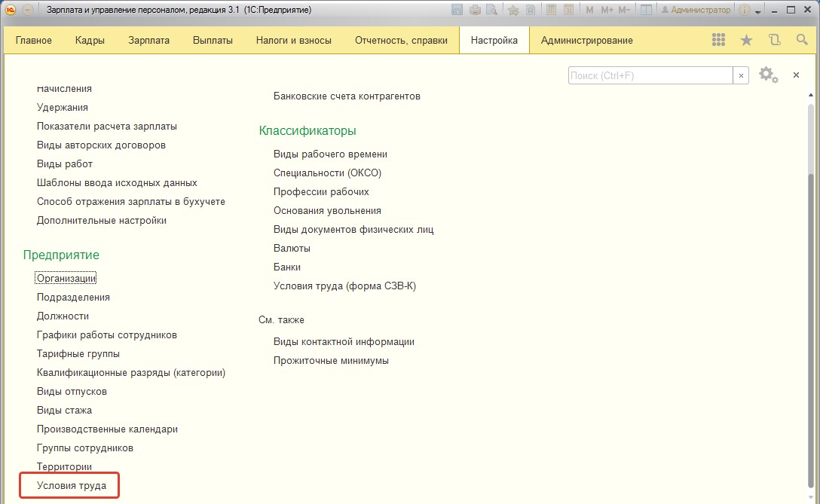The height and width of the screenshot is (504, 820).
Task: Click the magnifier search icon in section bar
Action: [x=802, y=40]
